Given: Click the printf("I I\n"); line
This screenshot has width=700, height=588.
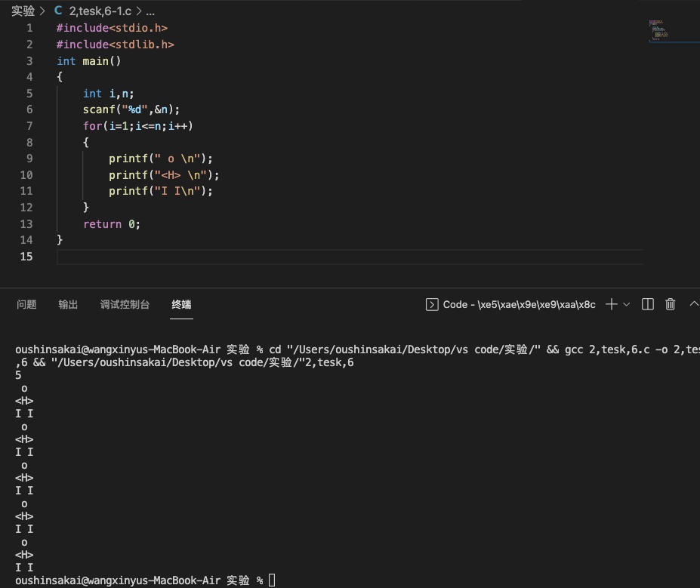Looking at the screenshot, I should [x=161, y=191].
